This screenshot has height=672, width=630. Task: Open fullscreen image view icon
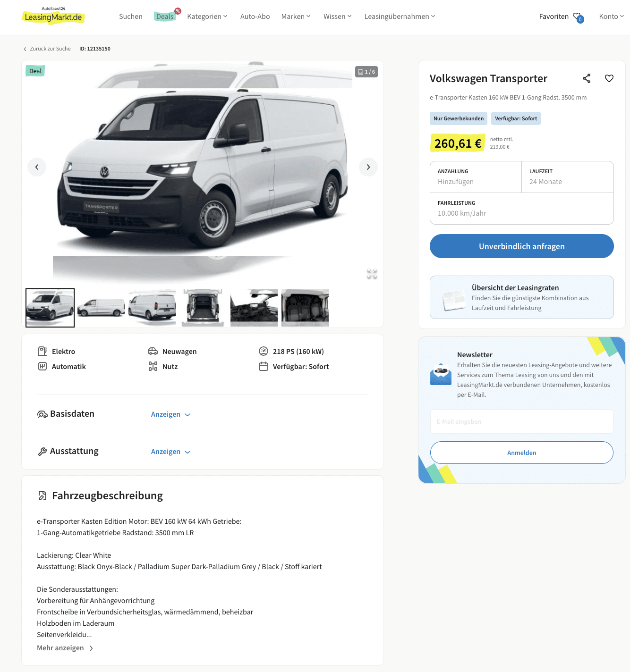click(372, 274)
